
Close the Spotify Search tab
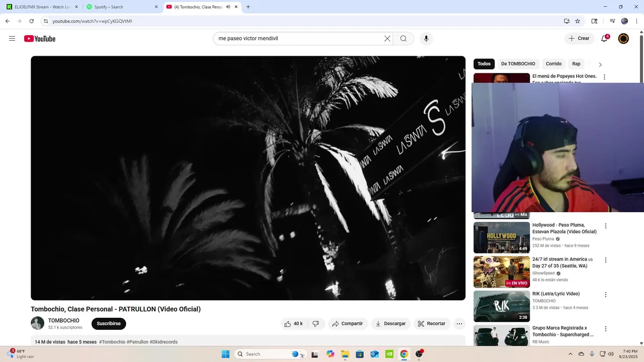[156, 7]
